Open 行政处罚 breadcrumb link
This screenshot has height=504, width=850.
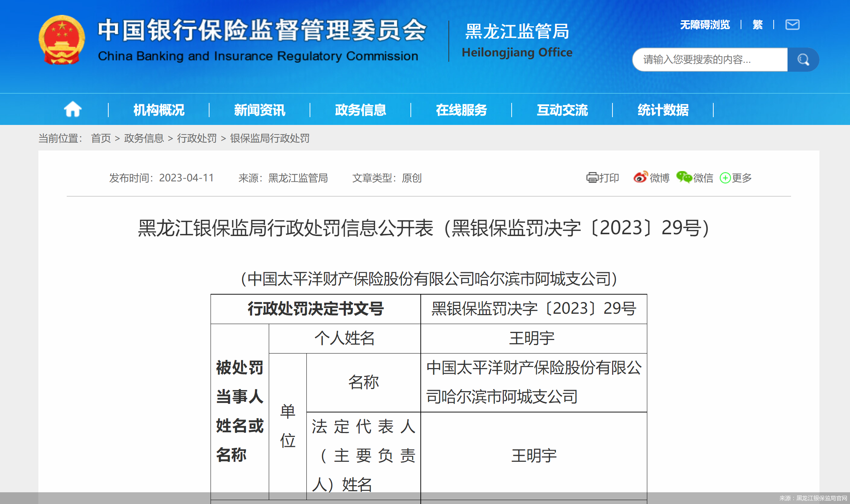197,138
